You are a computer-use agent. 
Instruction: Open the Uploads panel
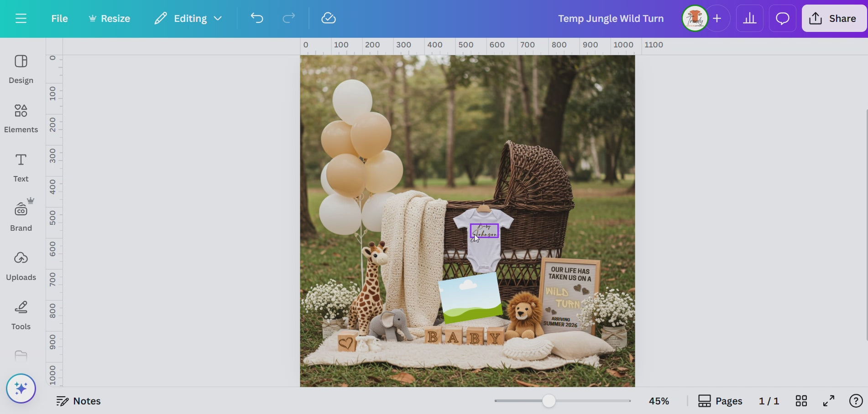21,266
